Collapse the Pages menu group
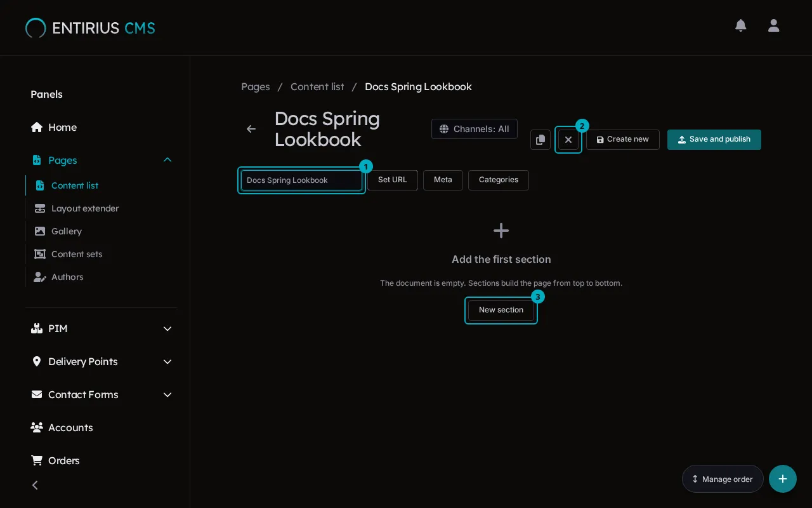Image resolution: width=812 pixels, height=508 pixels. [167, 160]
